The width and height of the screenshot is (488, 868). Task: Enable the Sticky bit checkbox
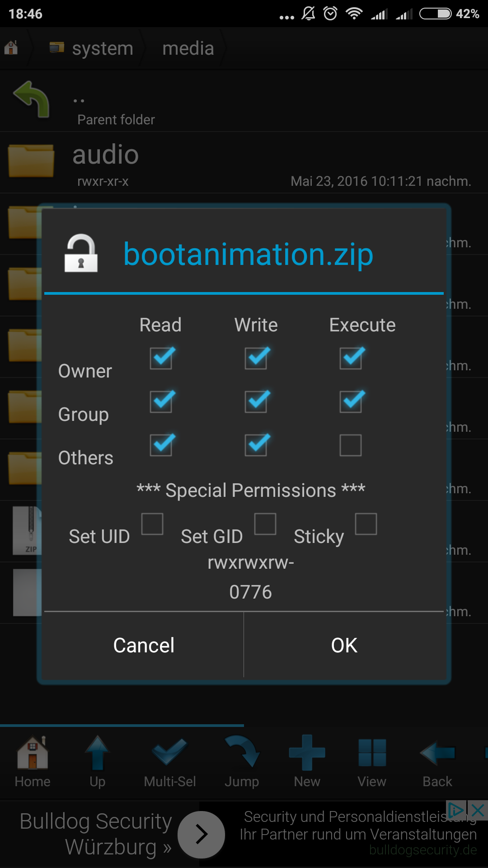[x=366, y=524]
